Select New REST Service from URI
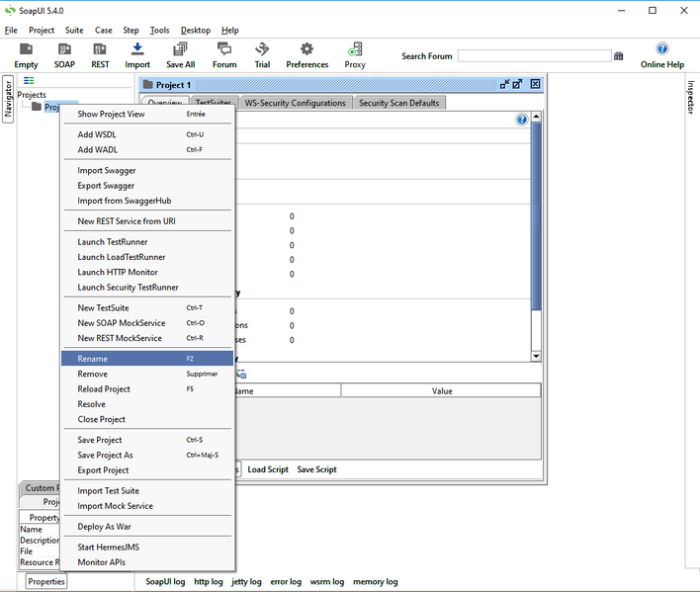700x592 pixels. pyautogui.click(x=147, y=221)
